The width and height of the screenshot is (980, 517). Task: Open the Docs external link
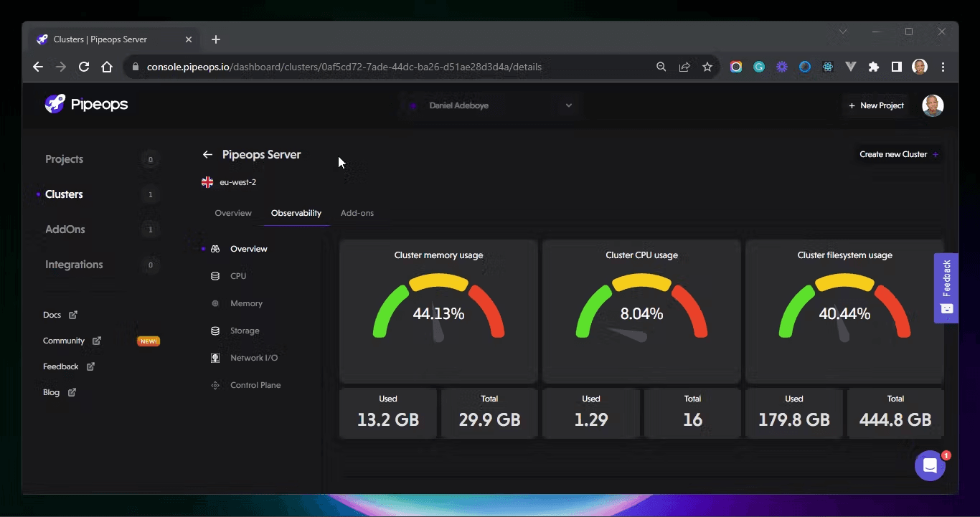tap(60, 315)
